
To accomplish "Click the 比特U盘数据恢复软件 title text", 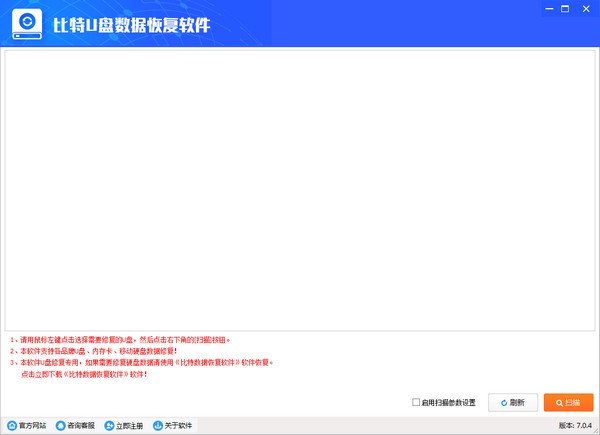I will [132, 25].
